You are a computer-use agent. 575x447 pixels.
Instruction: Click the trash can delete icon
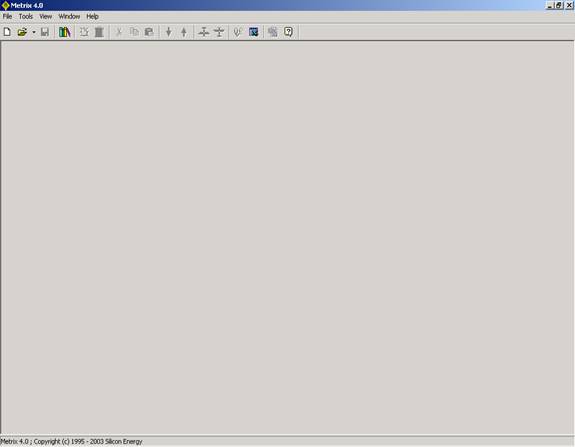(x=99, y=32)
